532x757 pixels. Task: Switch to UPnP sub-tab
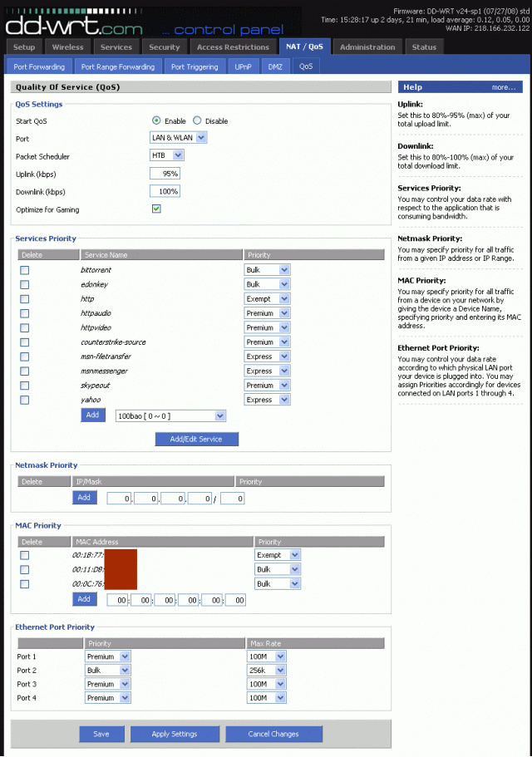pos(244,66)
